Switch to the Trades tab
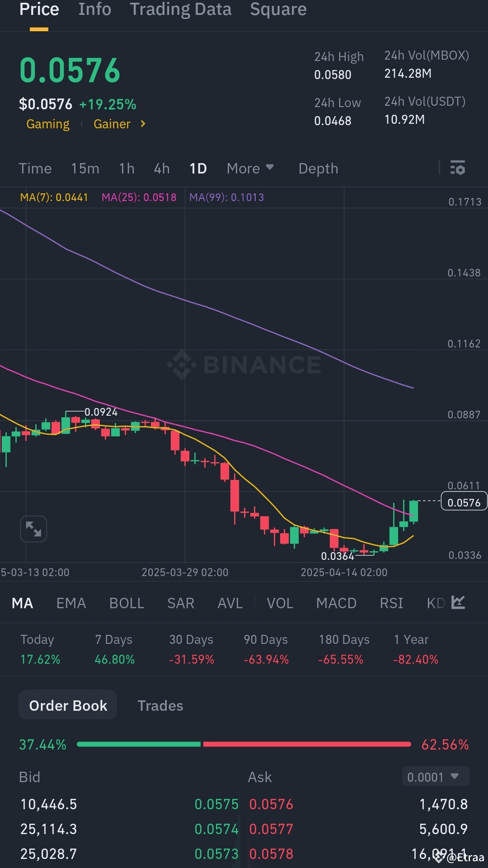This screenshot has height=868, width=488. pos(160,706)
